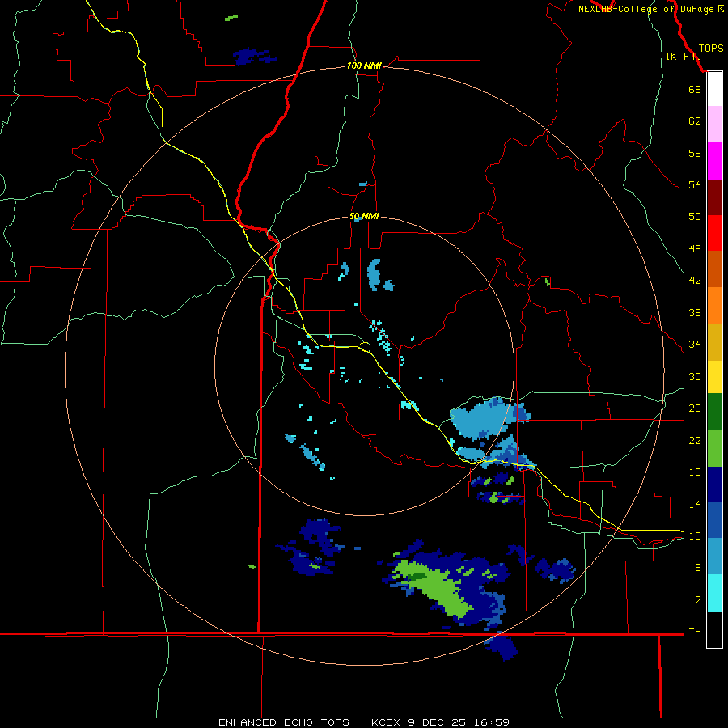
Task: Select the gold 34 kft legend swatch
Action: (x=714, y=342)
